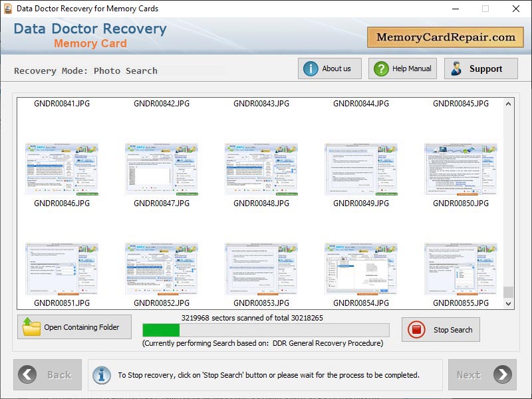Viewport: 532px width, 399px height.
Task: Click the Data Doctor icon in the title bar
Action: (x=9, y=9)
